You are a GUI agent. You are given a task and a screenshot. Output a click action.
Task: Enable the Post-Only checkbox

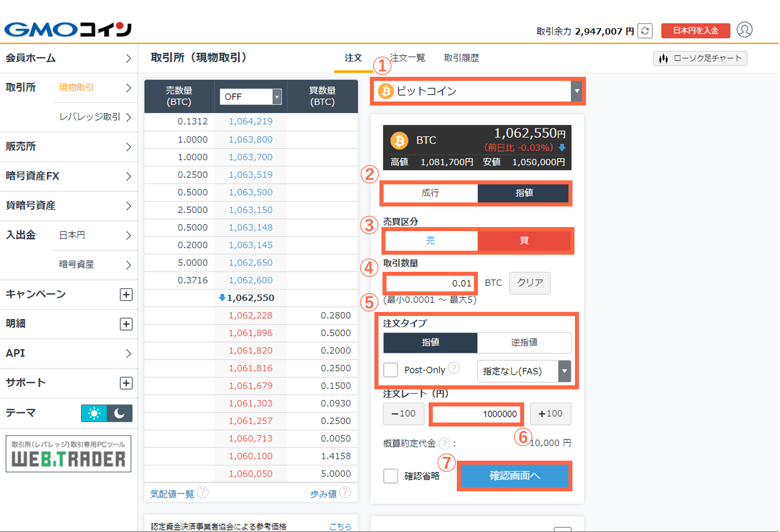(391, 370)
